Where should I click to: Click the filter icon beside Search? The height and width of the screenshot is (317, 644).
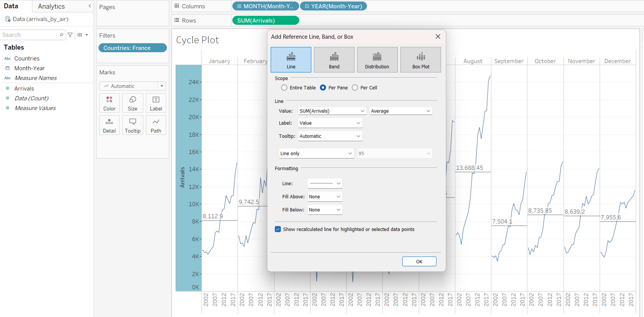tap(70, 35)
